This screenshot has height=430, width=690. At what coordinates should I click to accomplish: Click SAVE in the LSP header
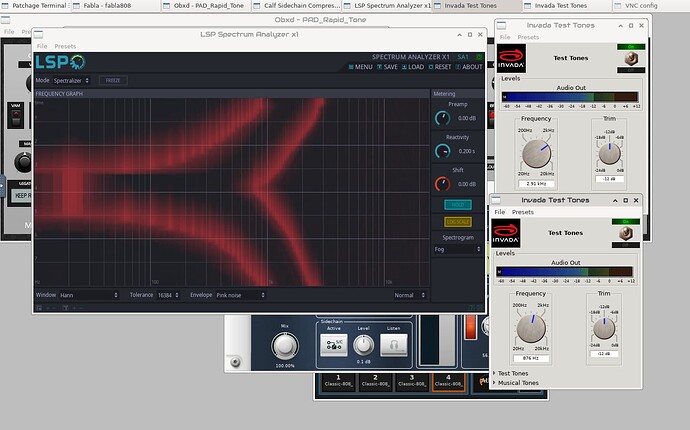[x=387, y=67]
